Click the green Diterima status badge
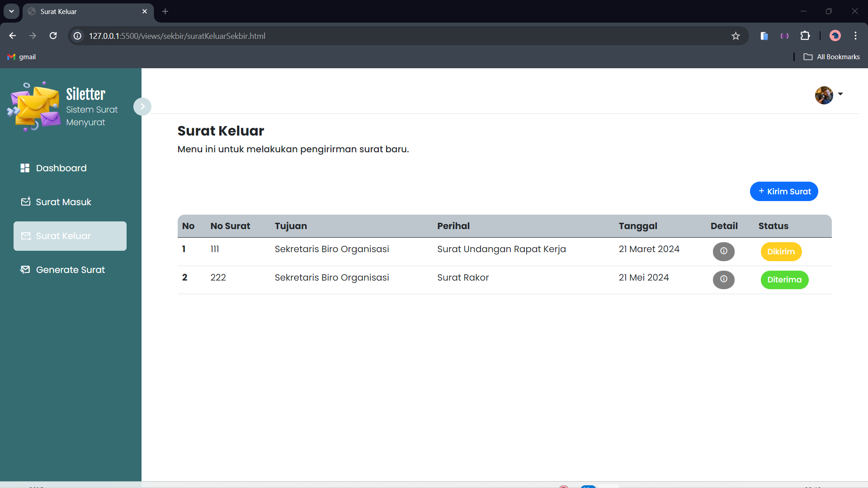Viewport: 868px width, 488px height. coord(784,280)
